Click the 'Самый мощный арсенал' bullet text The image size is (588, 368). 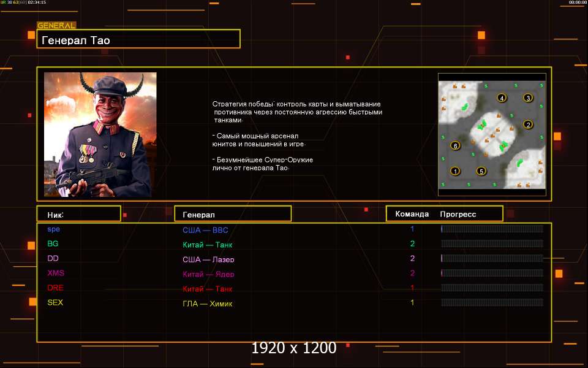pos(258,140)
